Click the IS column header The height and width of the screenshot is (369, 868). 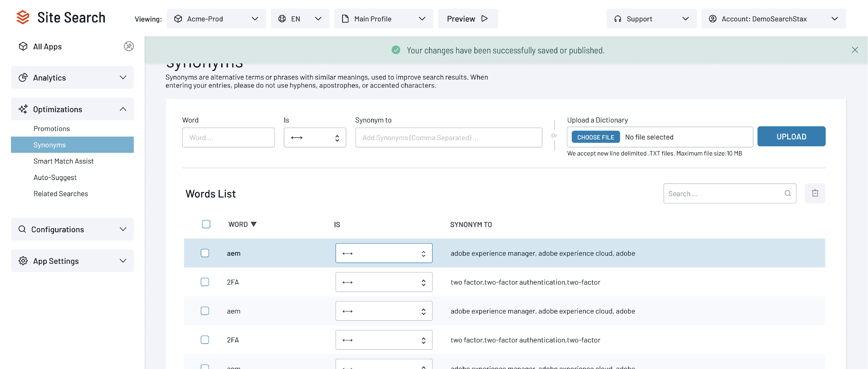coord(337,224)
